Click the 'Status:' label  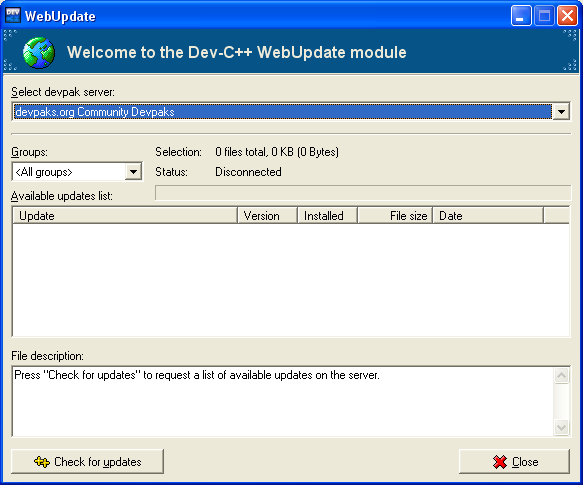171,172
